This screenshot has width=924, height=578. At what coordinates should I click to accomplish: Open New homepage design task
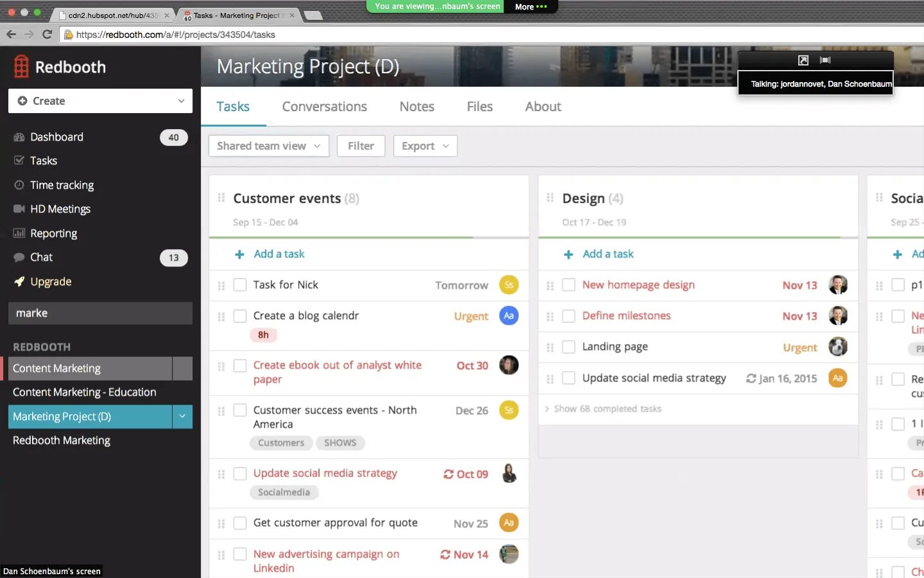coord(638,285)
